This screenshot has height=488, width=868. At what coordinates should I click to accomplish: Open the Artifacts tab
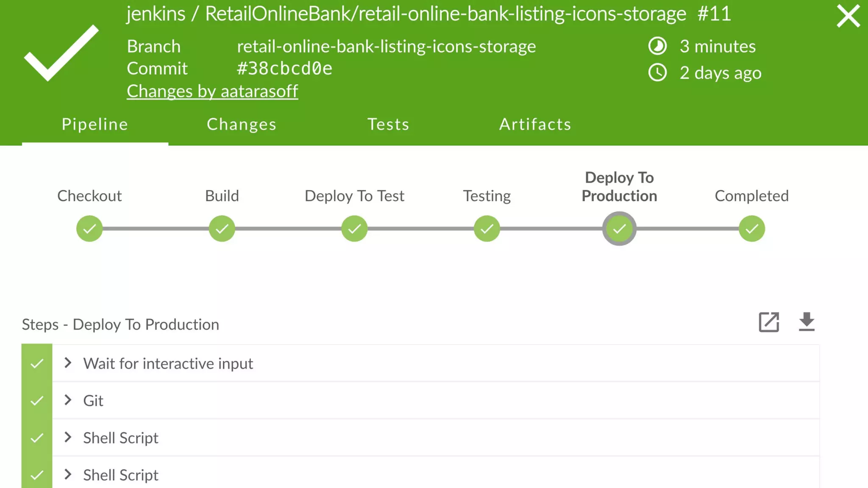pos(535,124)
